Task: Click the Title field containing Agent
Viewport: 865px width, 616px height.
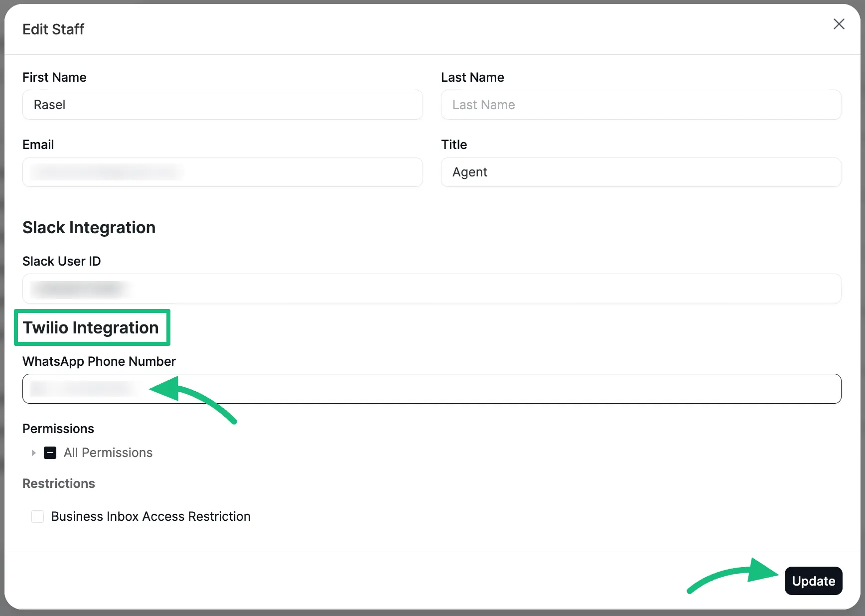Action: click(x=641, y=172)
